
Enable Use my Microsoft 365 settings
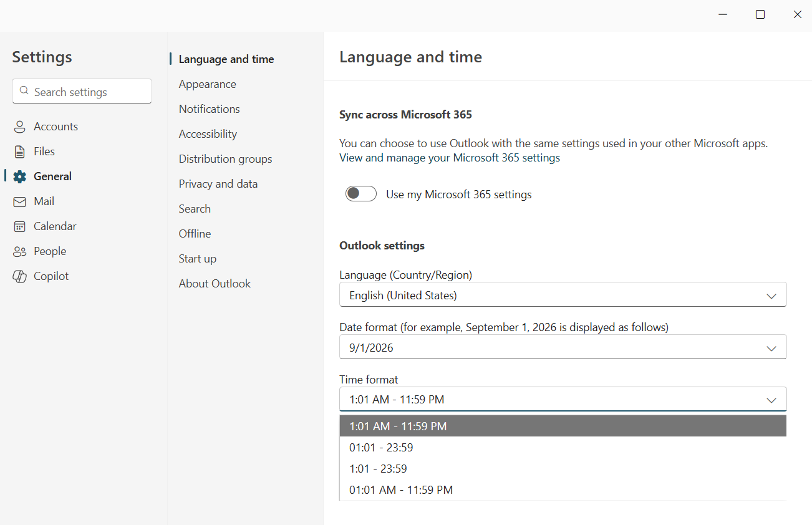click(360, 193)
